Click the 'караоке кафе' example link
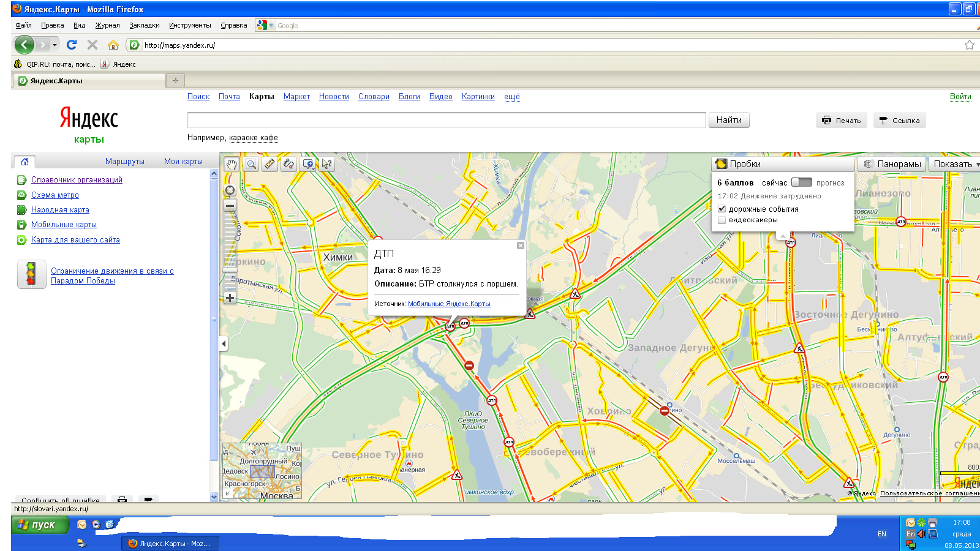 click(x=254, y=138)
